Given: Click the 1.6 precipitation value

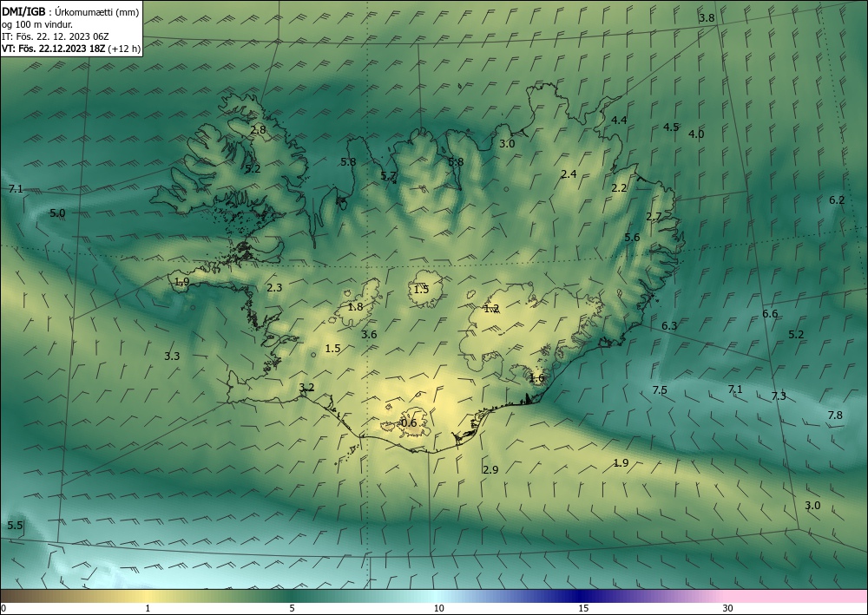Looking at the screenshot, I should point(537,378).
